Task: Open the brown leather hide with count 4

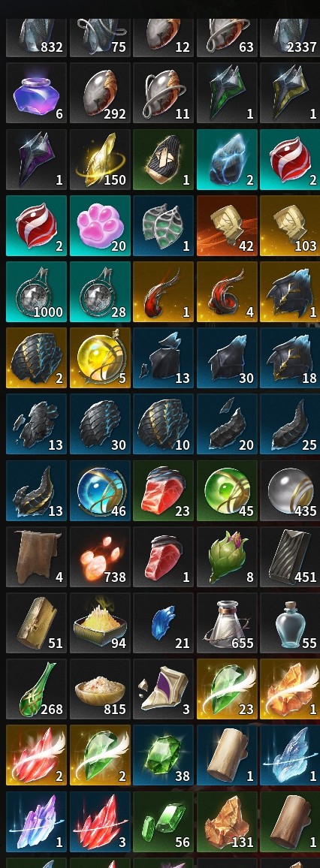Action: [x=37, y=557]
